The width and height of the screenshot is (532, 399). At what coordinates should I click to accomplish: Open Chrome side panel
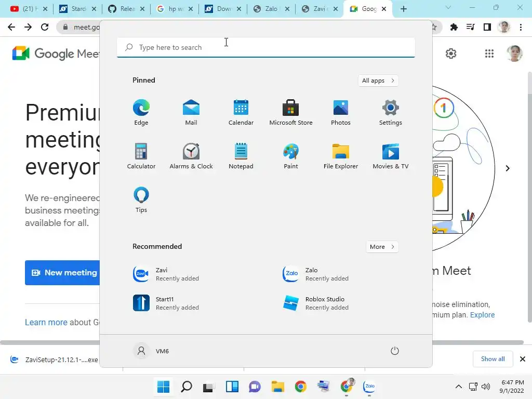click(x=487, y=27)
